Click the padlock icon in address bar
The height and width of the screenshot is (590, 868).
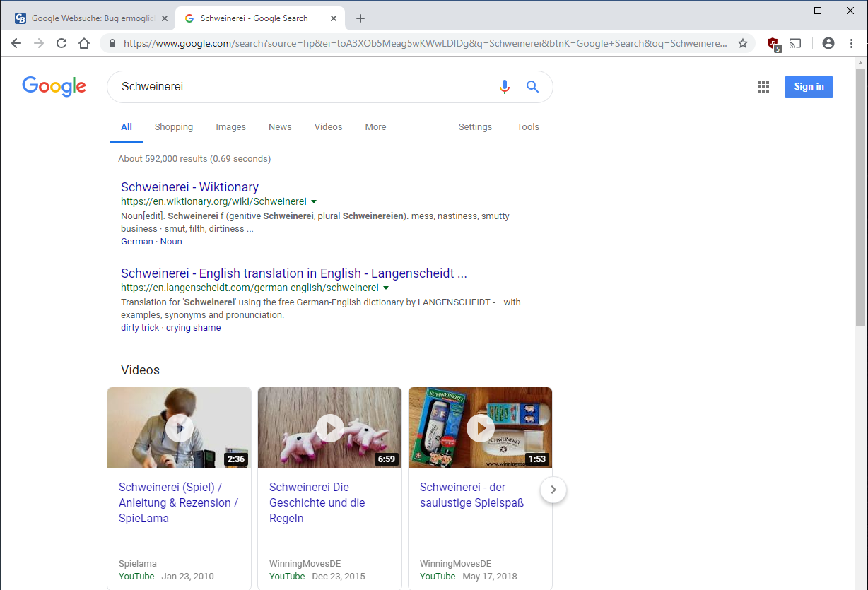[x=112, y=43]
